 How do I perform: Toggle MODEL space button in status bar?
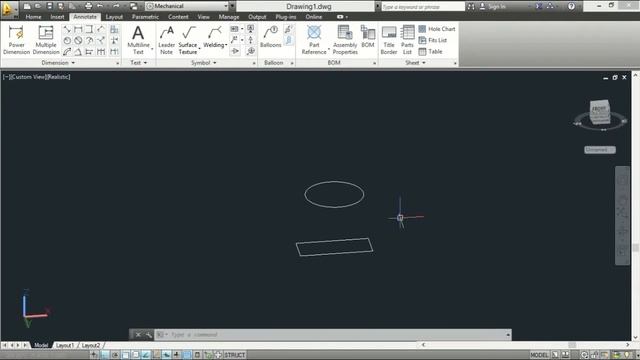539,355
